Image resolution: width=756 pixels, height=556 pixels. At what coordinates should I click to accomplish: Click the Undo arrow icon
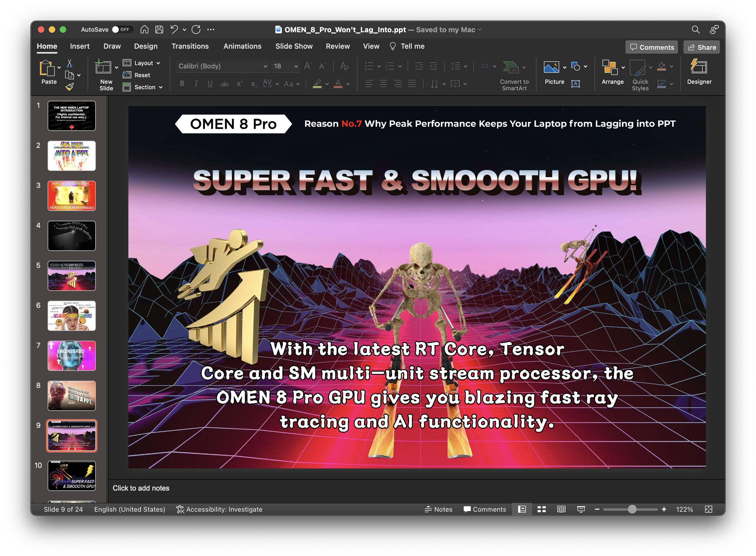pyautogui.click(x=174, y=30)
